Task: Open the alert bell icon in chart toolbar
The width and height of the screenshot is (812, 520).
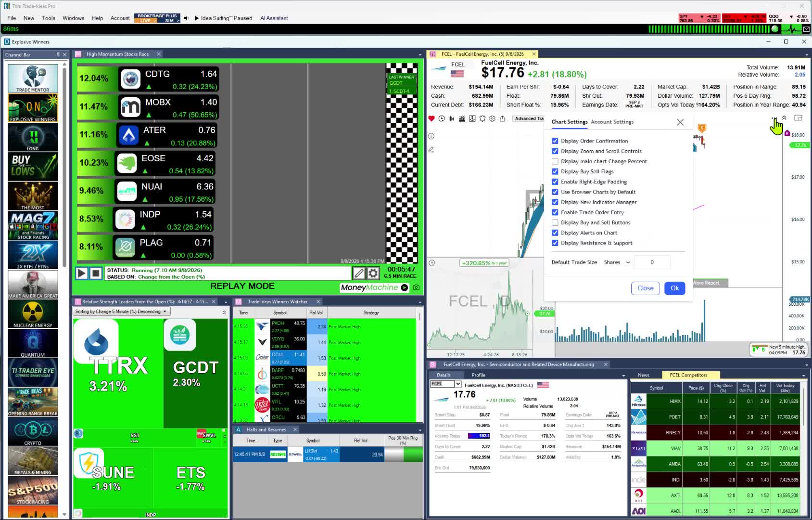Action: point(482,118)
